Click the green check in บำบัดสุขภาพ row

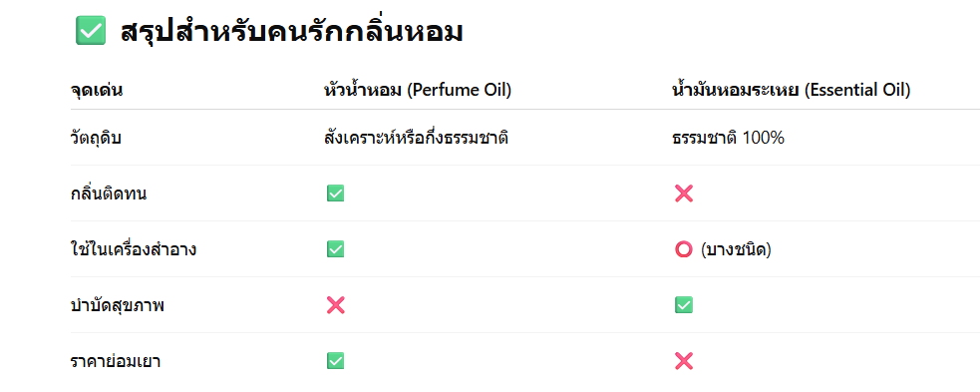pyautogui.click(x=684, y=305)
